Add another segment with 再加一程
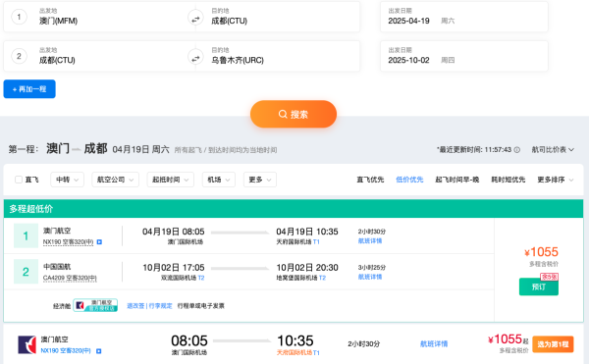589x364 pixels. (29, 89)
